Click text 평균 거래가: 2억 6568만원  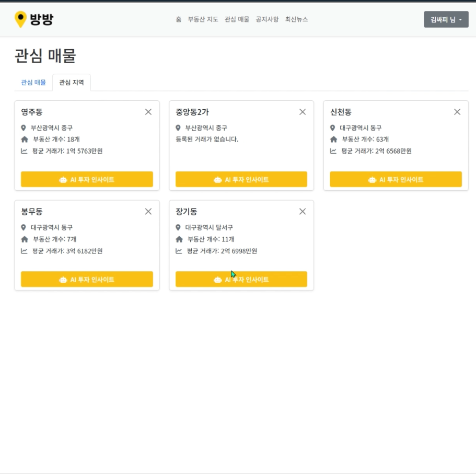click(376, 151)
